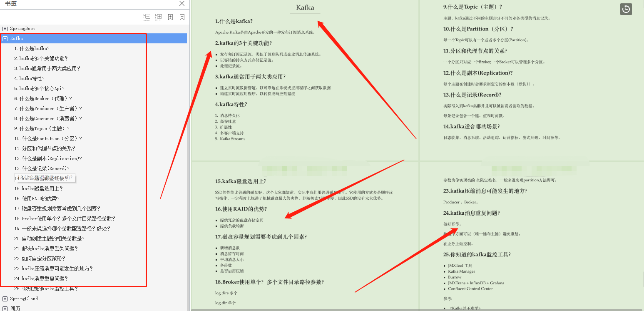
Task: Open bookmark 11.分区和代理节点的关系?
Action: tap(45, 148)
